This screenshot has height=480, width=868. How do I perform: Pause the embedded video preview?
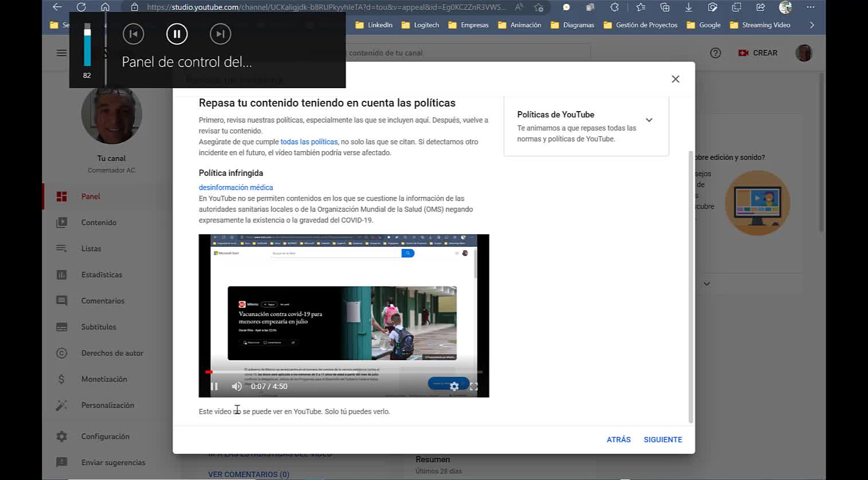[x=214, y=386]
